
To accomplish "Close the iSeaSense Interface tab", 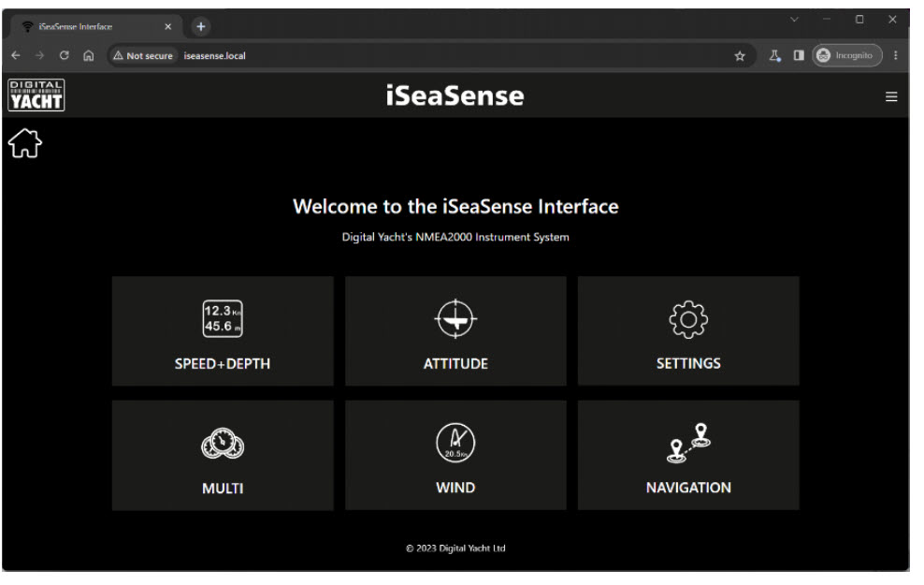I will 168,26.
